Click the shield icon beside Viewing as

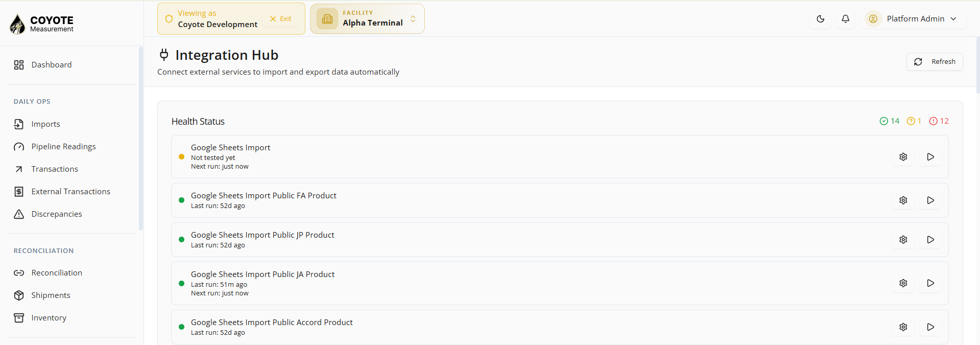[x=169, y=19]
